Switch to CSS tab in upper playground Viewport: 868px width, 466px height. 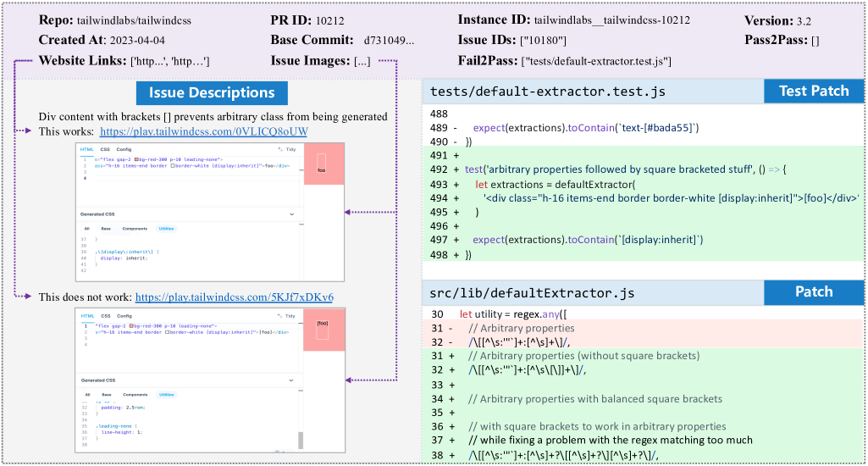(105, 150)
